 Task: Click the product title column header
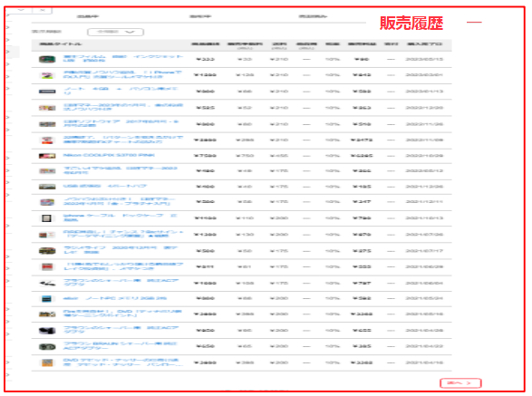(61, 44)
